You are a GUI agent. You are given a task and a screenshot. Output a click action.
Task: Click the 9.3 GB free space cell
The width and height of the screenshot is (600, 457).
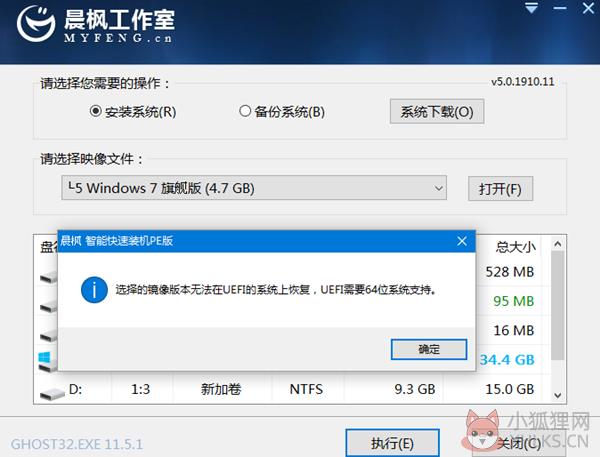[x=415, y=389]
